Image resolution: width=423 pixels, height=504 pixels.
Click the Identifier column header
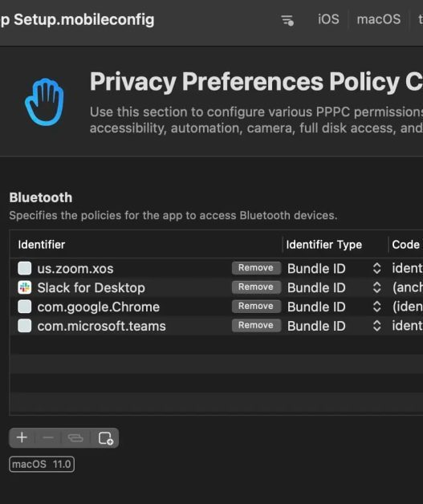pyautogui.click(x=42, y=245)
